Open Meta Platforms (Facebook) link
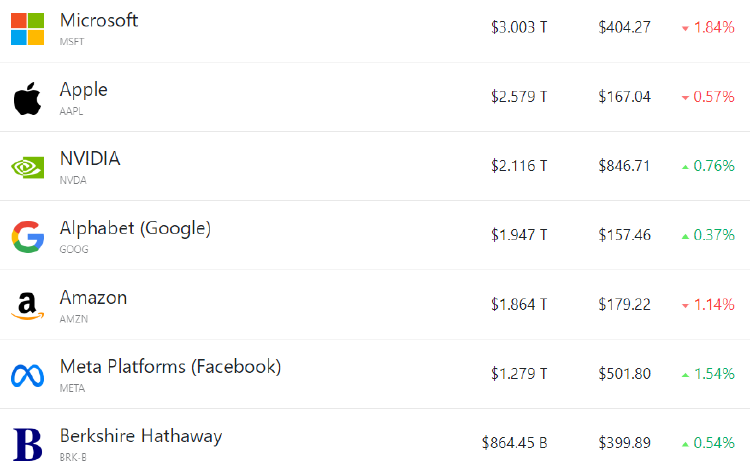The width and height of the screenshot is (750, 473). (170, 367)
